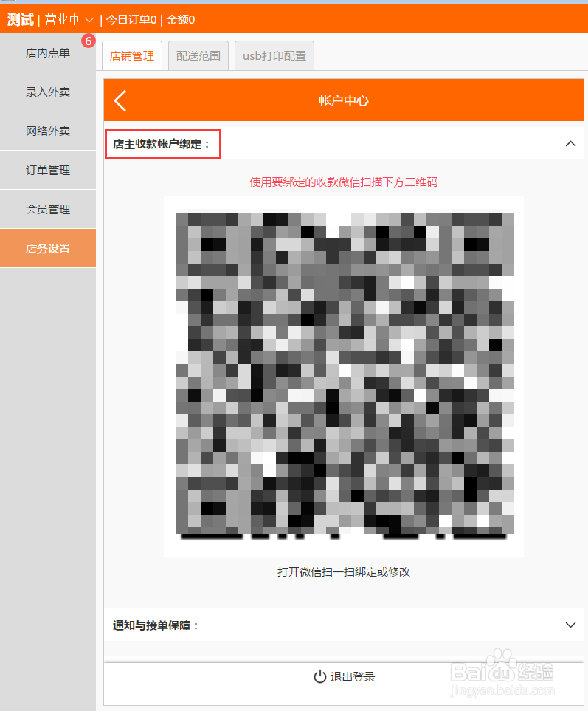588x711 pixels.
Task: Switch to the 配送范围 tab
Action: (198, 55)
